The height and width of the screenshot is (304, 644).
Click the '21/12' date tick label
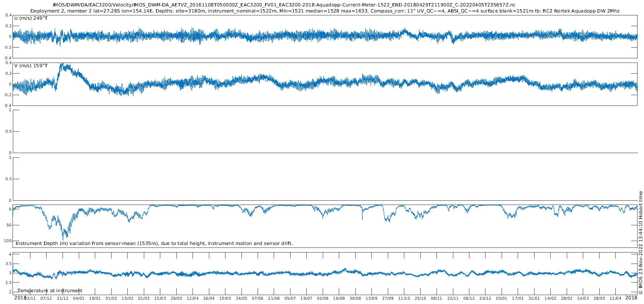click(x=63, y=298)
